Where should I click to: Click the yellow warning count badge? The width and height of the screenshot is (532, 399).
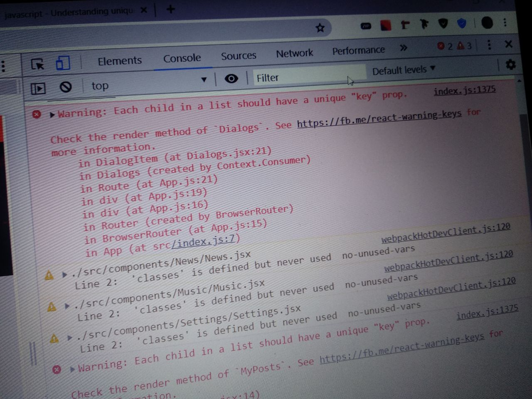pyautogui.click(x=464, y=46)
